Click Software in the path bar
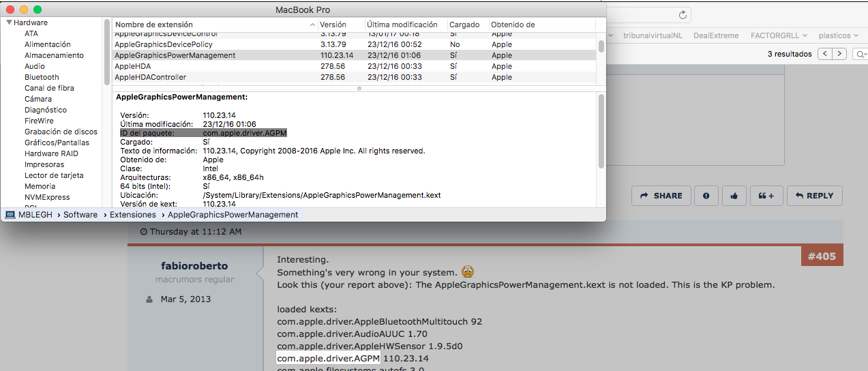This screenshot has height=371, width=868. 80,214
